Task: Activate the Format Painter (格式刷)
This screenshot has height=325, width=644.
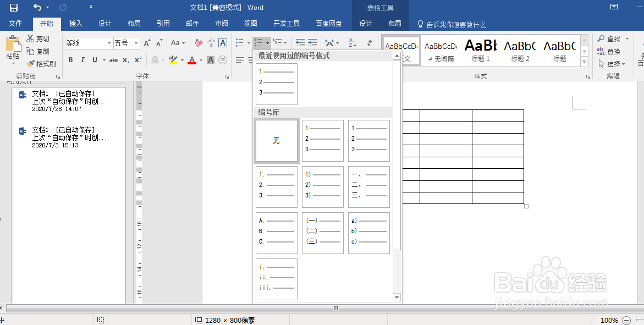Action: (x=41, y=63)
